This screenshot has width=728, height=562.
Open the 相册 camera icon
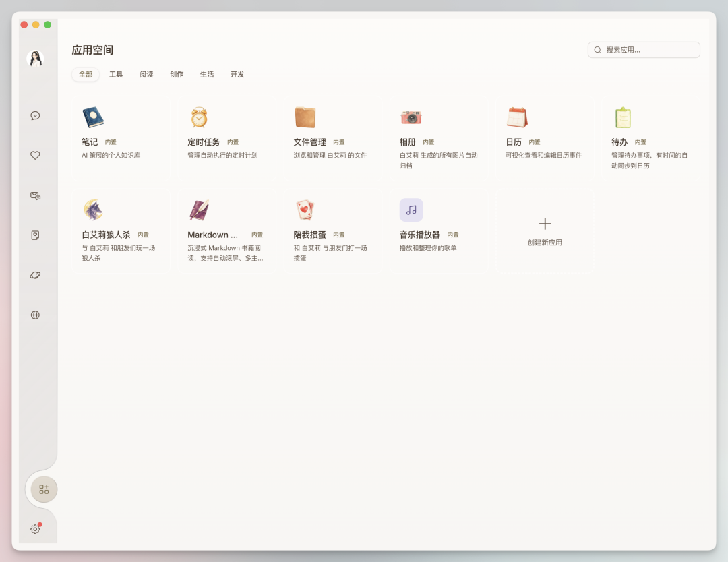[x=411, y=117]
